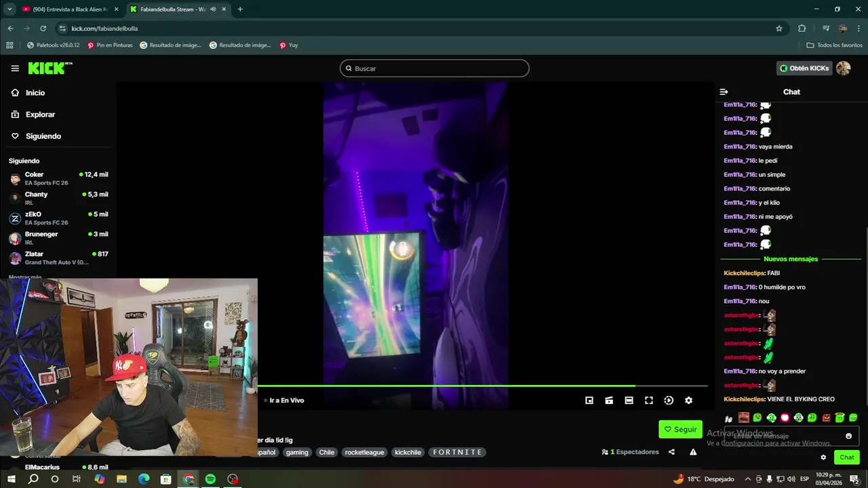Image resolution: width=868 pixels, height=488 pixels.
Task: Report stream with warning triangle icon
Action: (693, 452)
